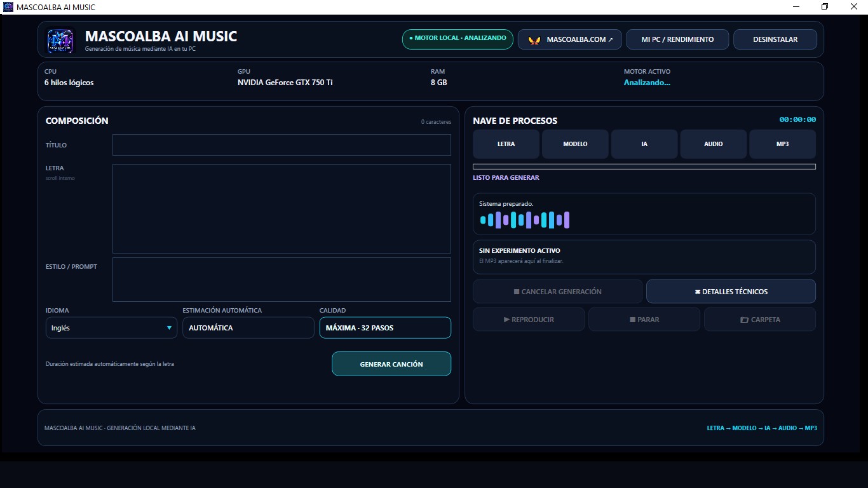Click the Sistema preparado. message
Image resolution: width=868 pixels, height=488 pixels.
click(x=506, y=204)
